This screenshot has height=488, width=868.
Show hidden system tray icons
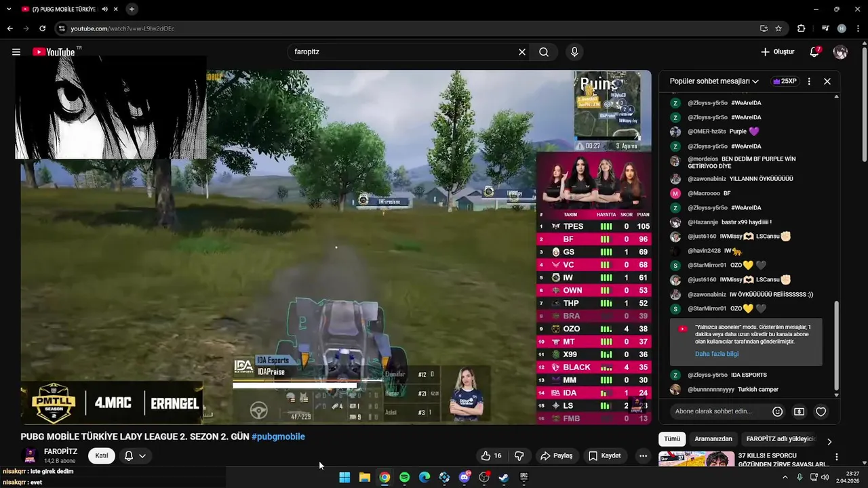click(x=785, y=477)
